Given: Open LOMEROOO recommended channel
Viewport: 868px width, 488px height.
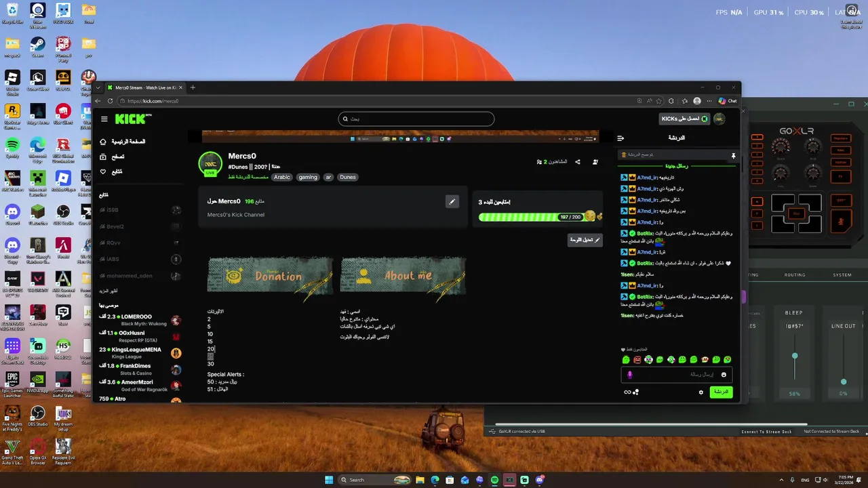Looking at the screenshot, I should [x=140, y=320].
